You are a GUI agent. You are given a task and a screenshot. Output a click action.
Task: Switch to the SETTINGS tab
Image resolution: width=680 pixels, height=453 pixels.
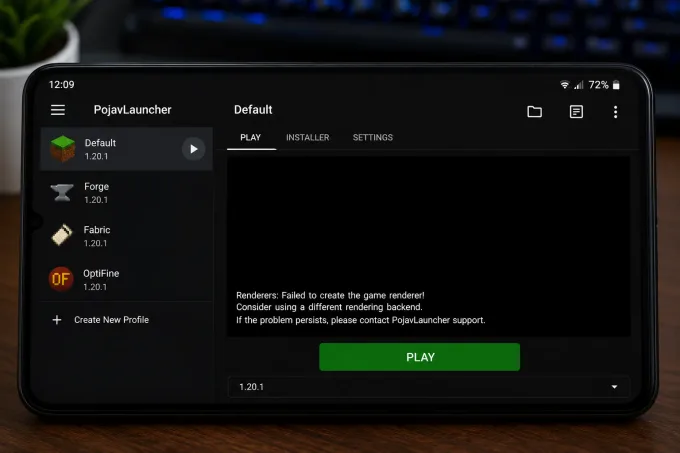pyautogui.click(x=373, y=138)
